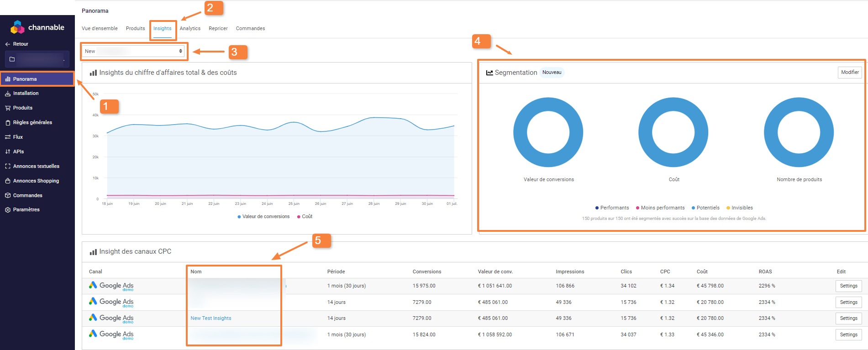868x350 pixels.
Task: Click Settings for the first Google Ads row
Action: point(848,286)
